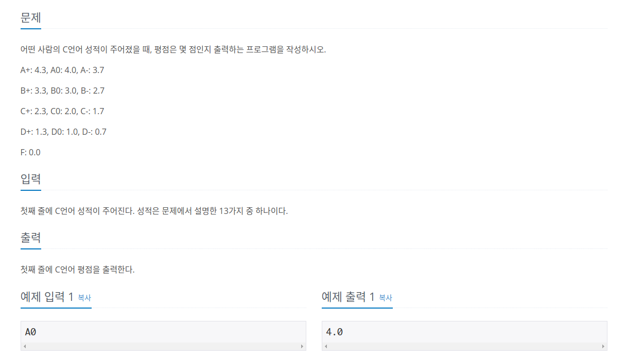
Task: Click the 4.0 sample output text
Action: pyautogui.click(x=335, y=332)
